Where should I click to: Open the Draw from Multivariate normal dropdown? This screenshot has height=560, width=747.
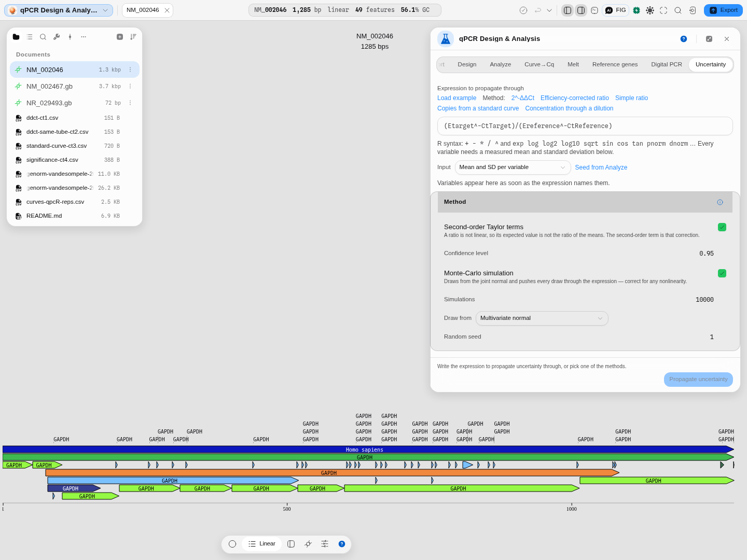pyautogui.click(x=542, y=318)
